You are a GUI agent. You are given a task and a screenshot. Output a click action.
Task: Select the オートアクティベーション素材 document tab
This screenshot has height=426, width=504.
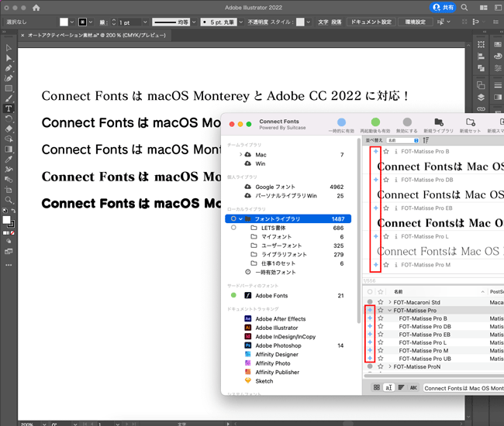coord(97,36)
